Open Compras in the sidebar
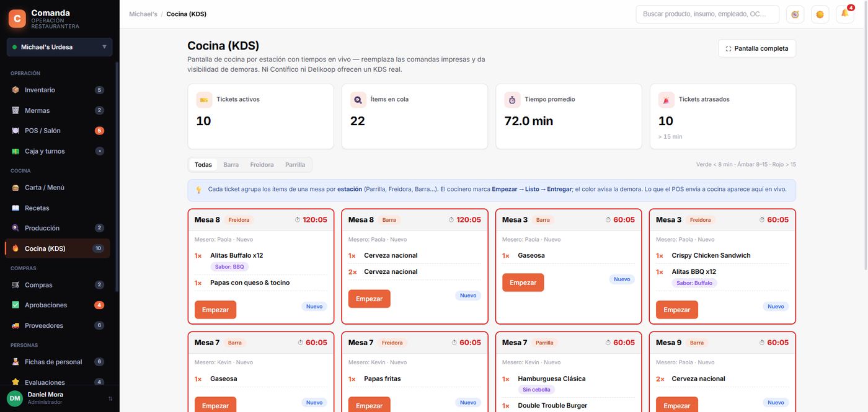The width and height of the screenshot is (868, 412). tap(58, 284)
